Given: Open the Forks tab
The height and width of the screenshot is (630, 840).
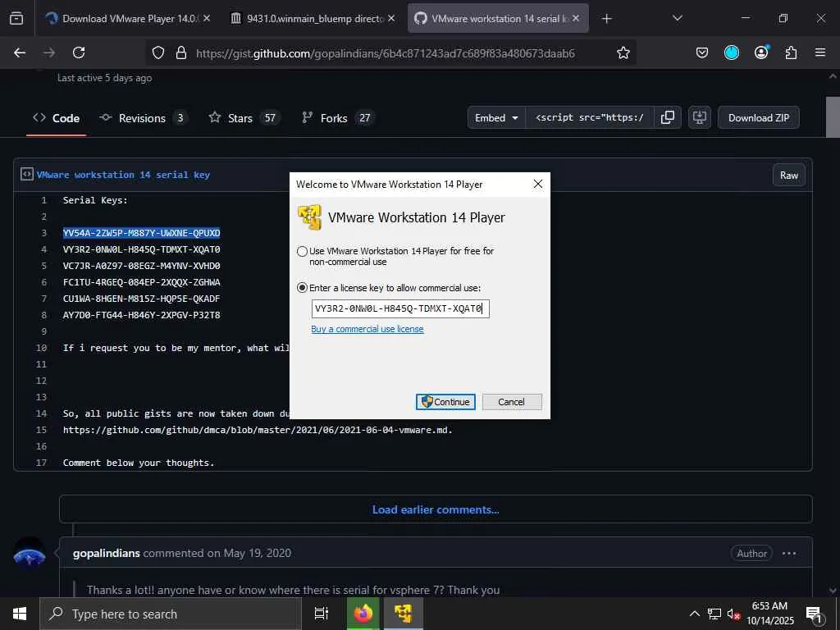Looking at the screenshot, I should [x=337, y=118].
